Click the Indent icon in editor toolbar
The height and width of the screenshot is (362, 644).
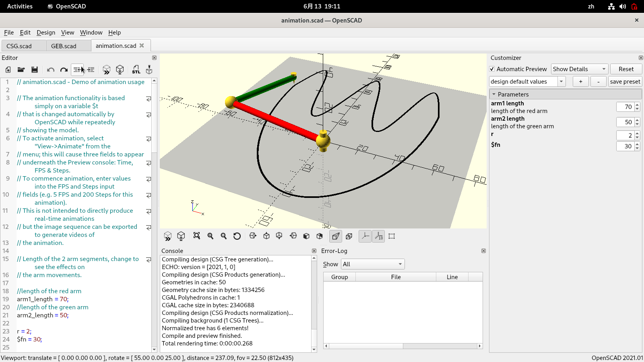[x=91, y=70]
